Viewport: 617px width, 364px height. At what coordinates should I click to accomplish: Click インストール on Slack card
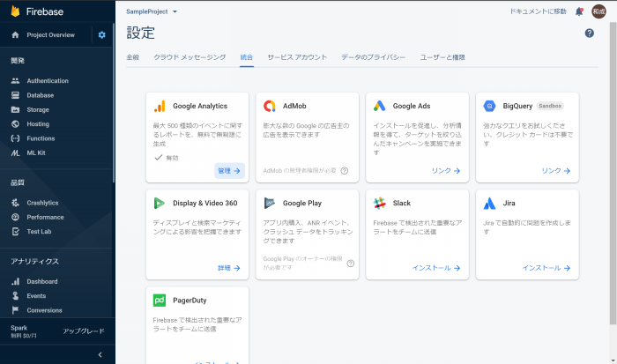[436, 268]
